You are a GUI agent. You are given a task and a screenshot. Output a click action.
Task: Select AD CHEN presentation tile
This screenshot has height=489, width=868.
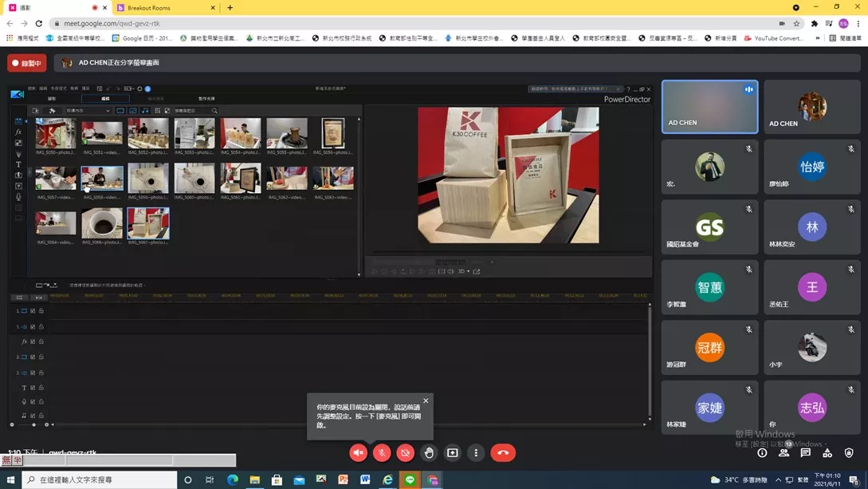point(709,107)
